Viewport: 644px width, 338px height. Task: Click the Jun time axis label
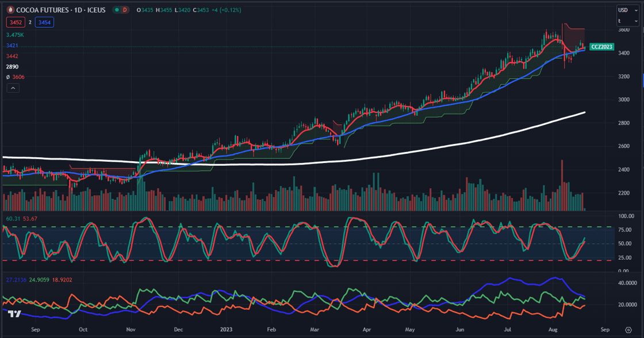pos(459,329)
